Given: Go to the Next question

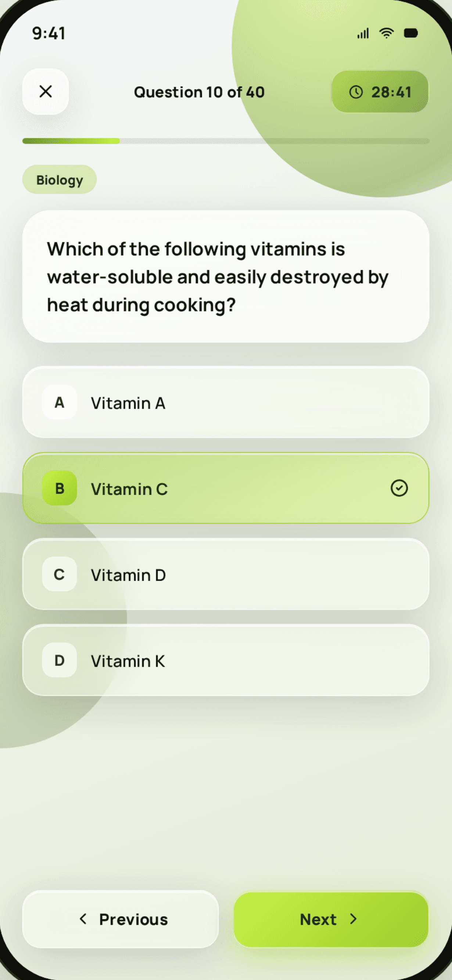Looking at the screenshot, I should tap(331, 919).
